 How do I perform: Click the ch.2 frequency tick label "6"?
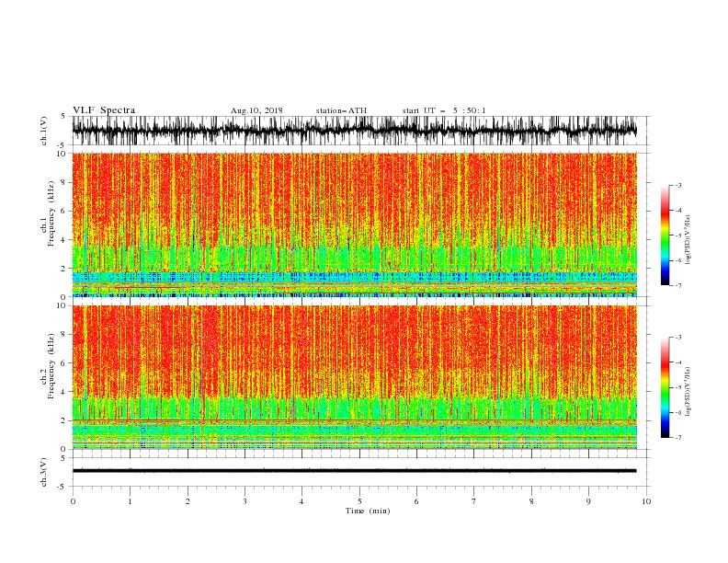63,362
